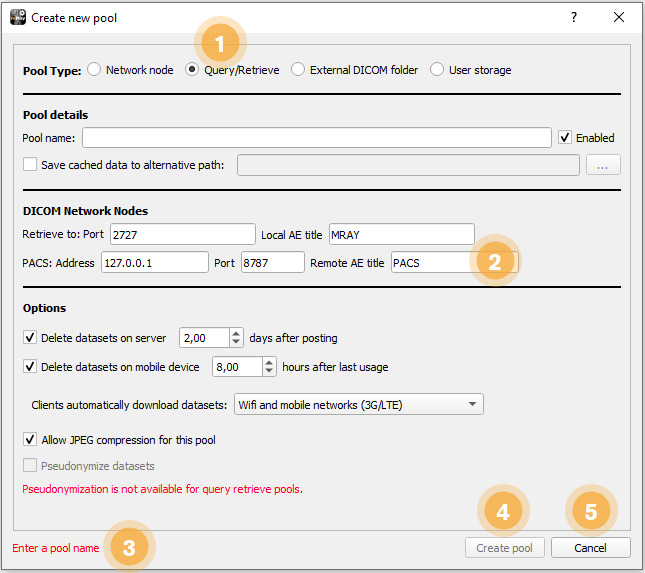Click the Cancel button
Viewport: 645px width, 573px height.
coord(590,547)
